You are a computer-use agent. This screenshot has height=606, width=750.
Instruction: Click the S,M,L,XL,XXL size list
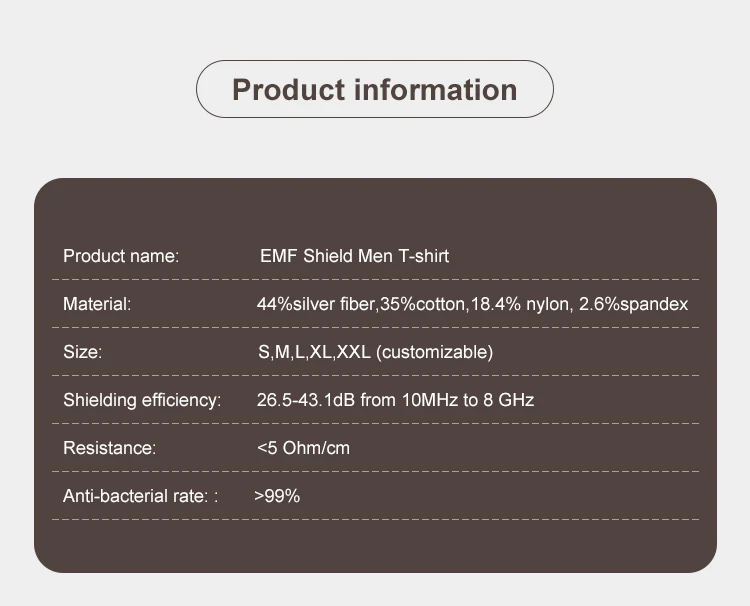coord(314,352)
